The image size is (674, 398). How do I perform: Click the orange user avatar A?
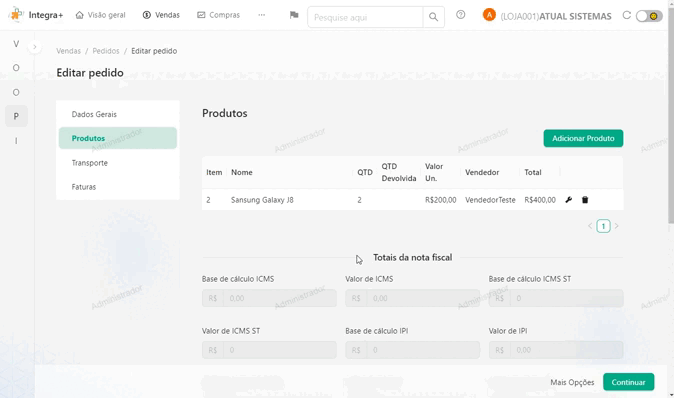coord(489,15)
